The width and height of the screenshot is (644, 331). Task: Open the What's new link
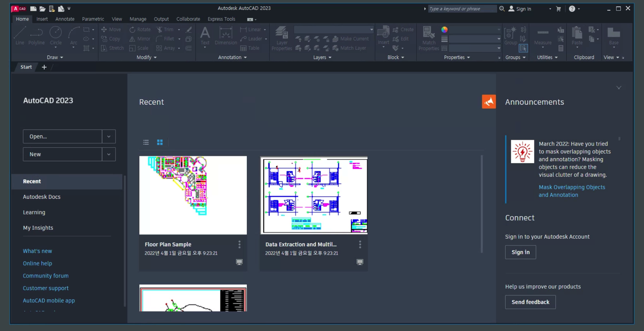click(37, 251)
